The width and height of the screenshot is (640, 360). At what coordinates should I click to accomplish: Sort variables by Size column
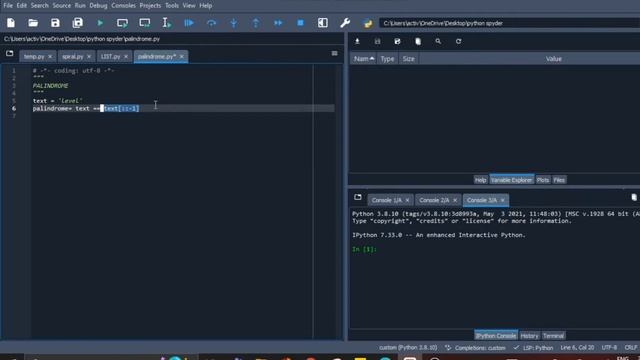[409, 59]
